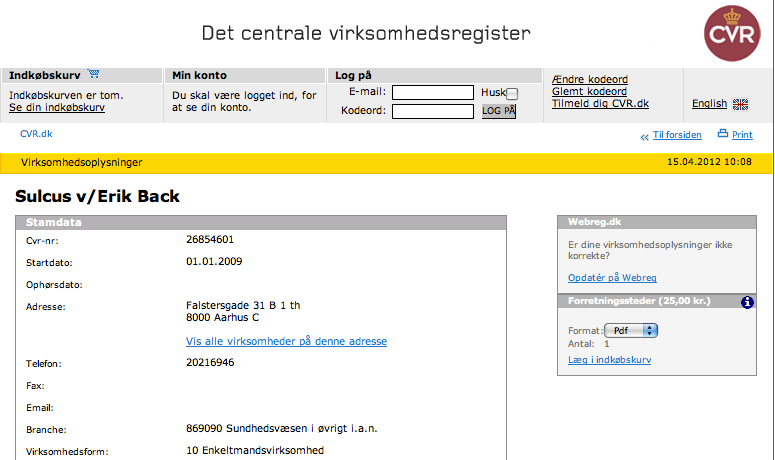The image size is (775, 460).
Task: Click the Startdato value 01.01.2009
Action: coord(214,261)
